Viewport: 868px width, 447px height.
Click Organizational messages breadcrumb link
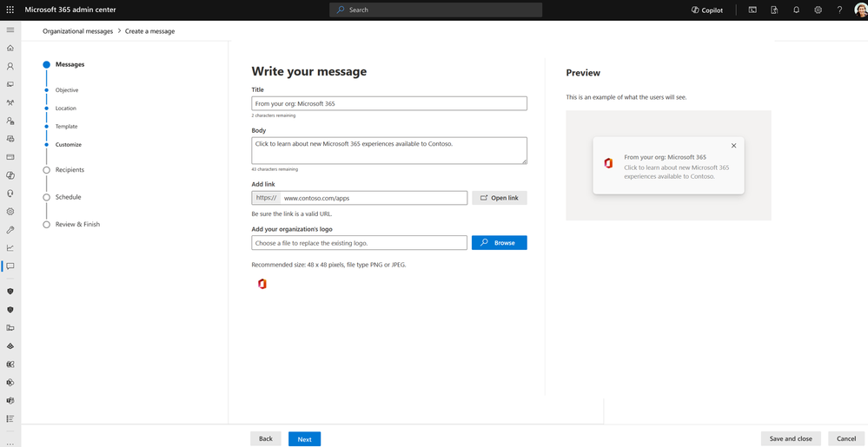[77, 31]
